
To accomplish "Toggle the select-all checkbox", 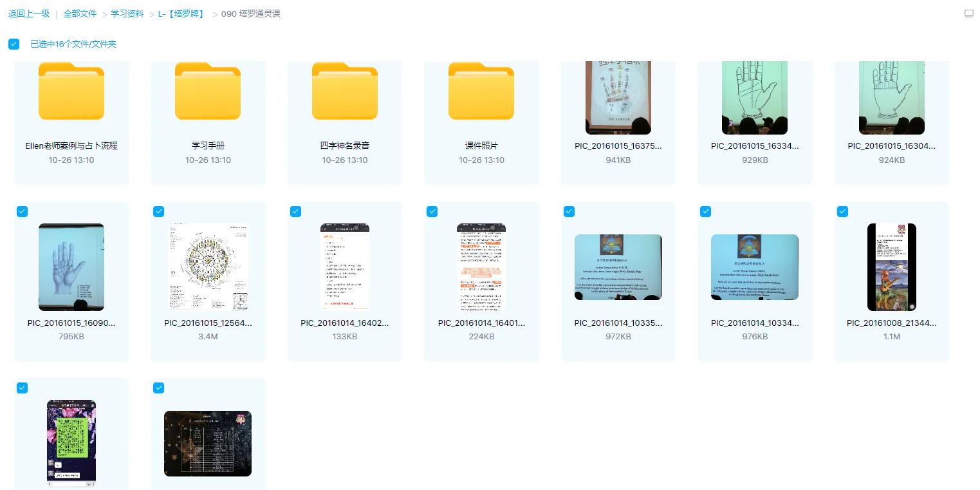I will click(x=14, y=44).
